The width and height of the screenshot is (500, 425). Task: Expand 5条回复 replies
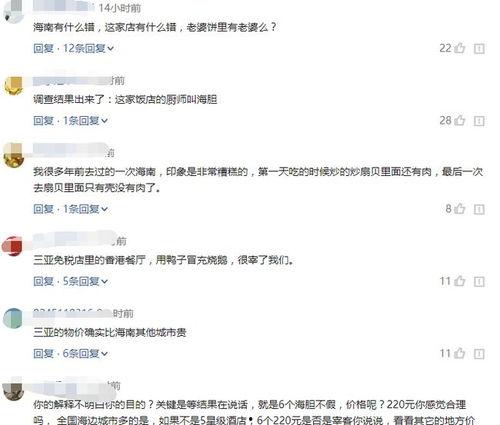[x=85, y=281]
